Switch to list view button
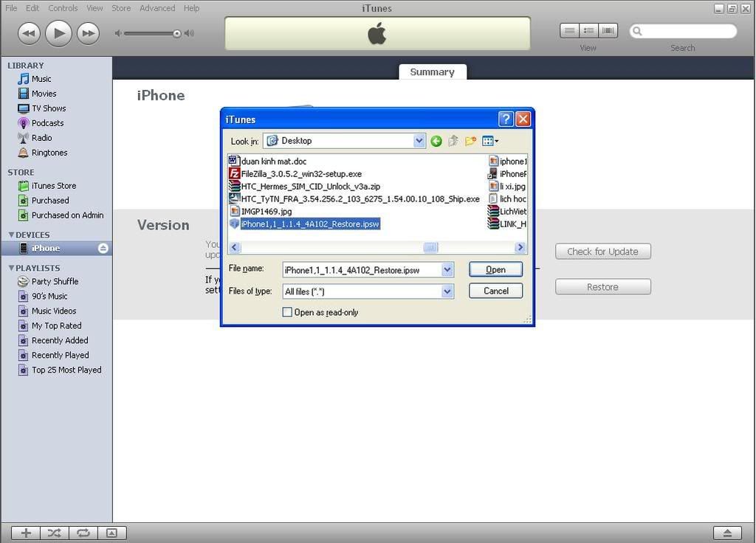Image resolution: width=756 pixels, height=543 pixels. pos(569,31)
